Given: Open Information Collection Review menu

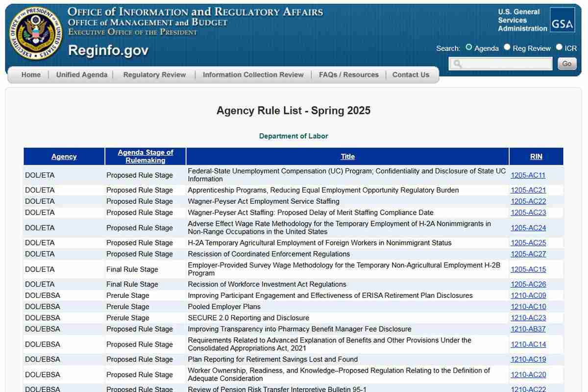Looking at the screenshot, I should [253, 75].
